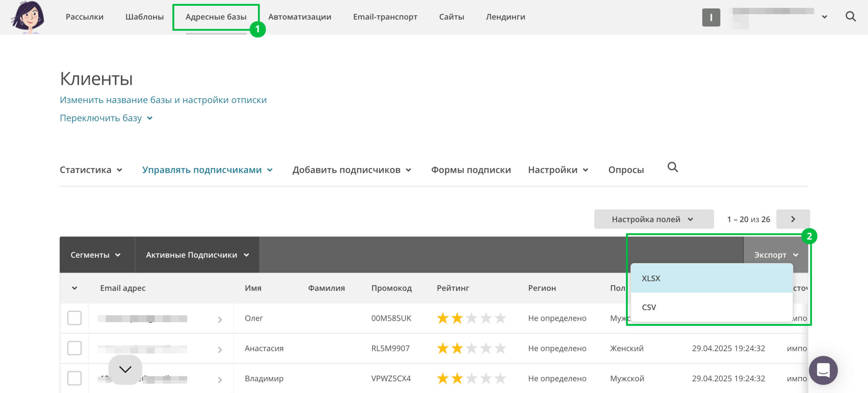Toggle the Экспорт dropdown

pyautogui.click(x=776, y=255)
